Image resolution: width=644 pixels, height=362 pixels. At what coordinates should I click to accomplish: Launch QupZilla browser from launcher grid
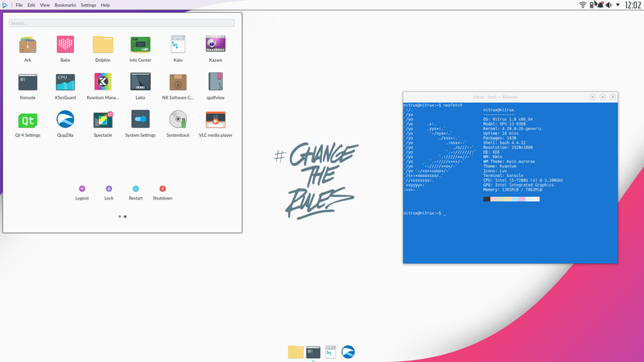pos(65,119)
